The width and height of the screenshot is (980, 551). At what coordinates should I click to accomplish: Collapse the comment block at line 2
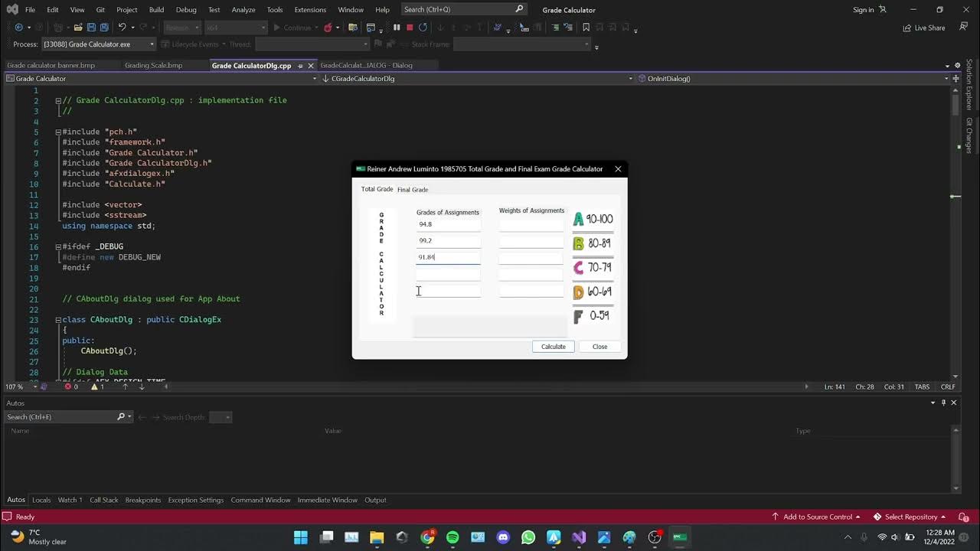pyautogui.click(x=58, y=100)
